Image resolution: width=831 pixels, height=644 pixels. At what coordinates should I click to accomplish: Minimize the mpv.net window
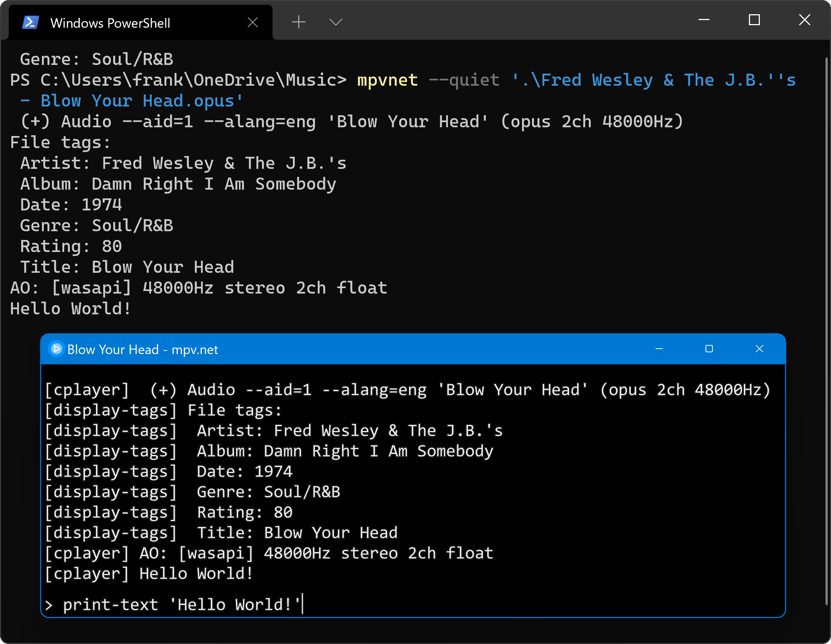(x=659, y=349)
